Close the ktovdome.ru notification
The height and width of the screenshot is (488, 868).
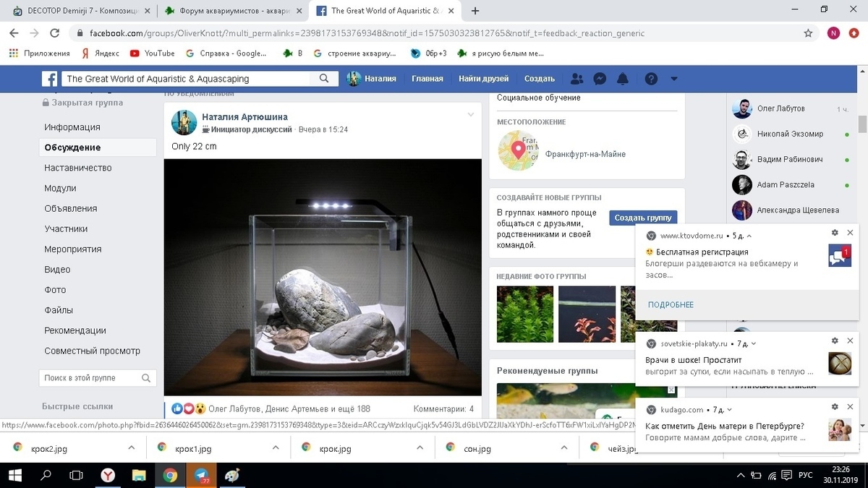coord(850,233)
